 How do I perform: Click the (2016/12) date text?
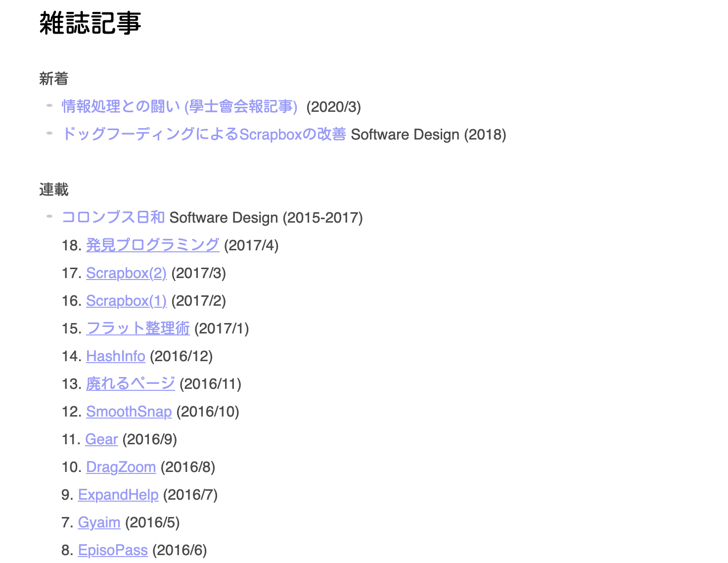181,356
